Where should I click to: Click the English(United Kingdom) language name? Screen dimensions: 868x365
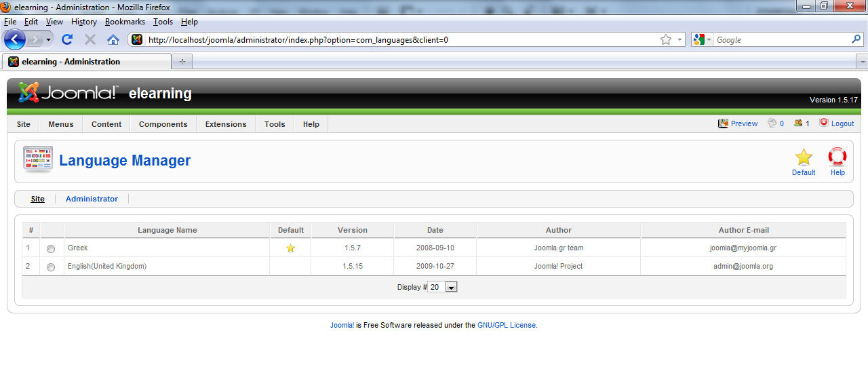(107, 266)
